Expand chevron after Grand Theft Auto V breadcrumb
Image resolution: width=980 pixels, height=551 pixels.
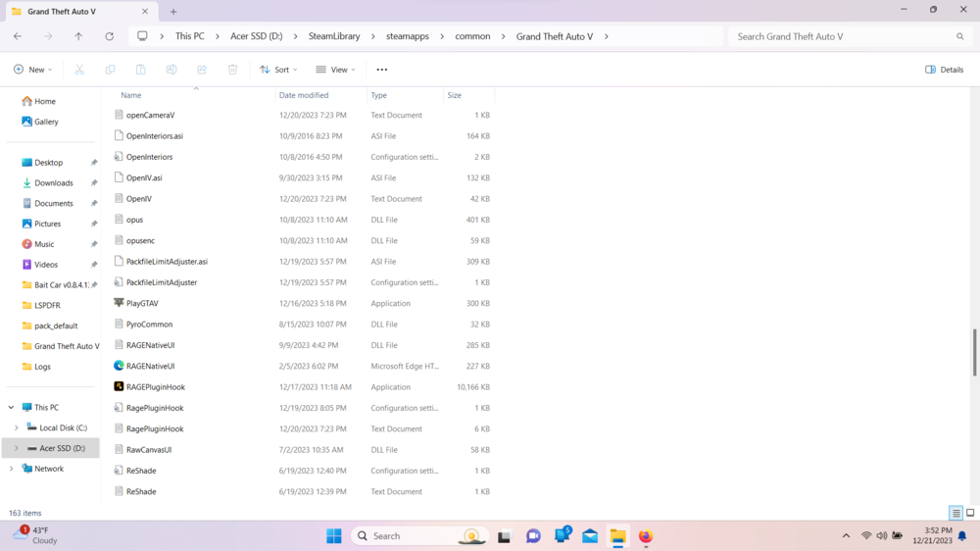pos(607,36)
